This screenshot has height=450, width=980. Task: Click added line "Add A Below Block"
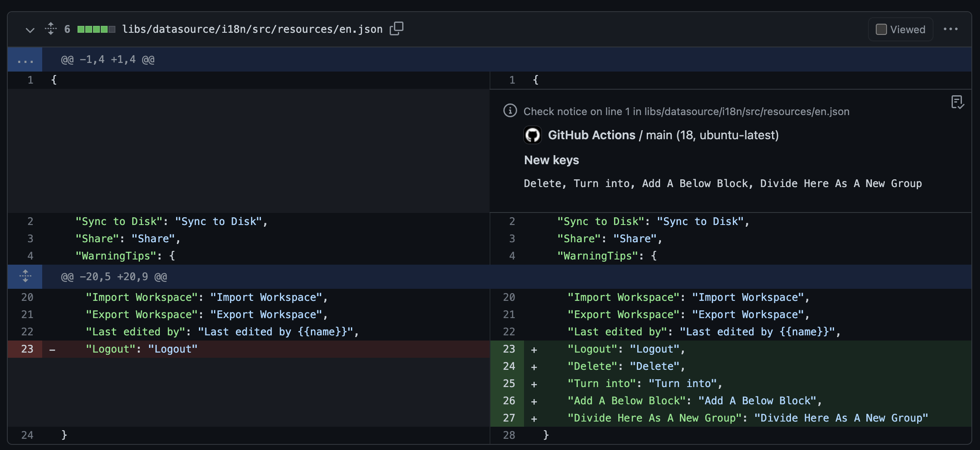coord(747,400)
